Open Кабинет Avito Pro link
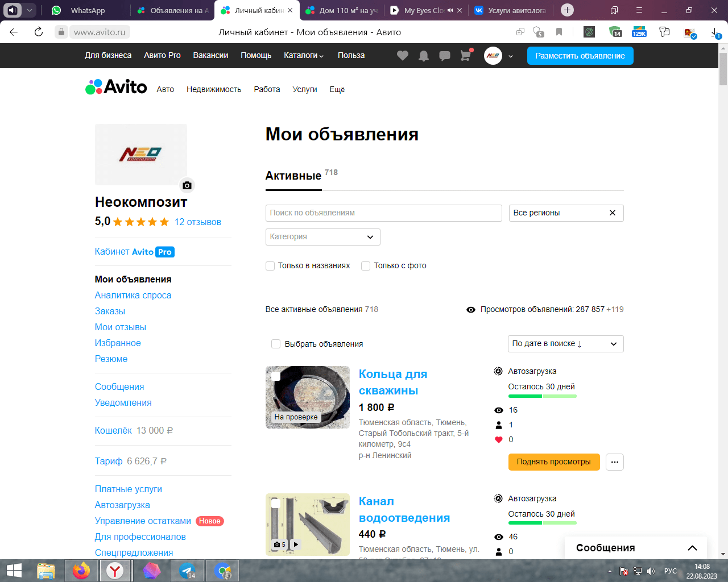Screen dimensions: 728x582 click(135, 252)
